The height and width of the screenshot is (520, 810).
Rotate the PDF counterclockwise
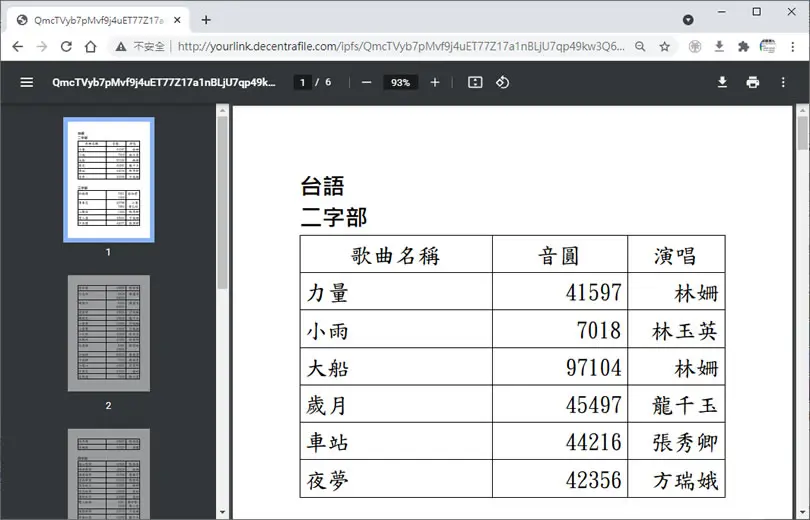503,83
